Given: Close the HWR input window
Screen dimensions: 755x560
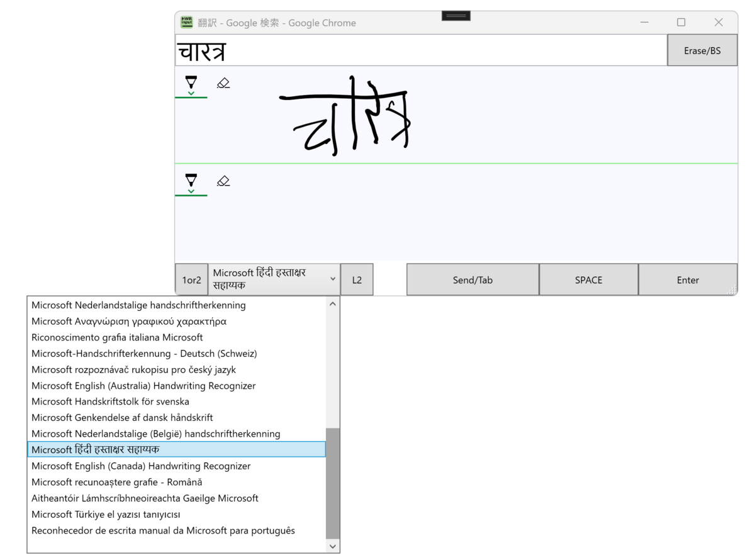Looking at the screenshot, I should point(719,22).
